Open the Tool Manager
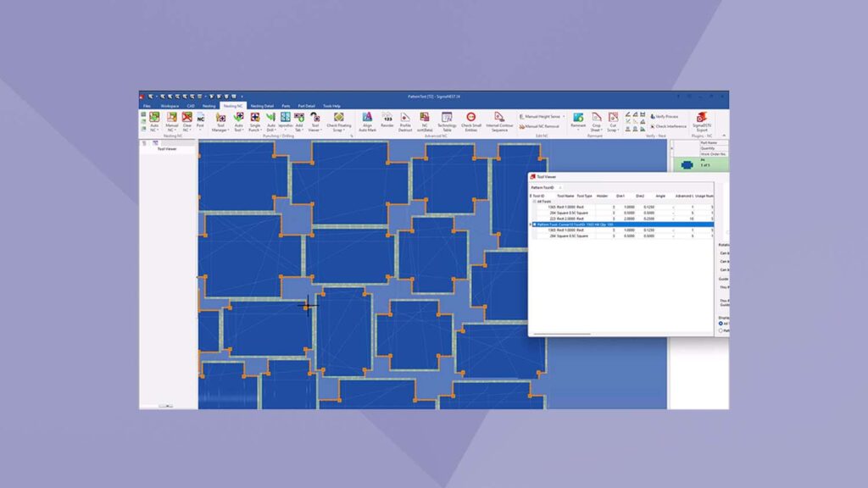This screenshot has width=868, height=488. click(x=220, y=119)
